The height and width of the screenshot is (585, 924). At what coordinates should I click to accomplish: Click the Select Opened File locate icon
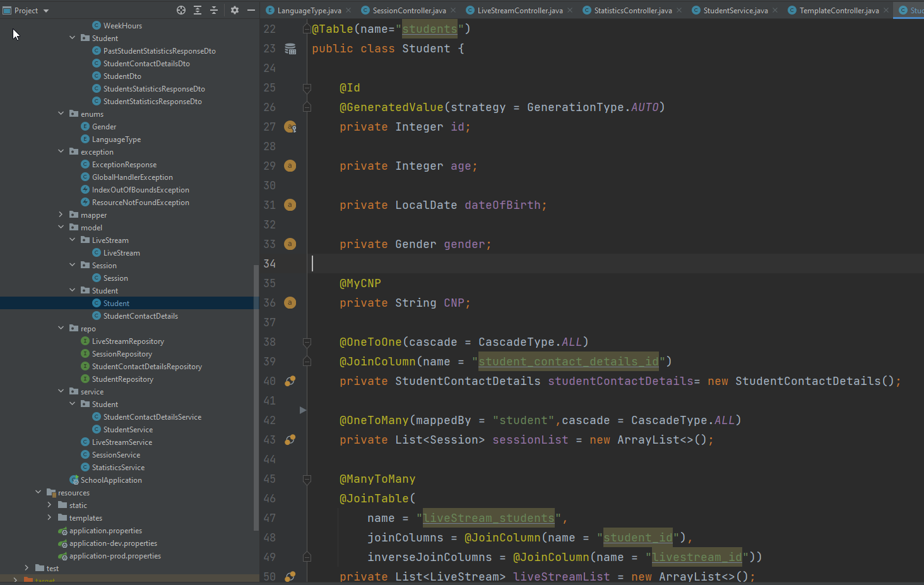pos(181,10)
